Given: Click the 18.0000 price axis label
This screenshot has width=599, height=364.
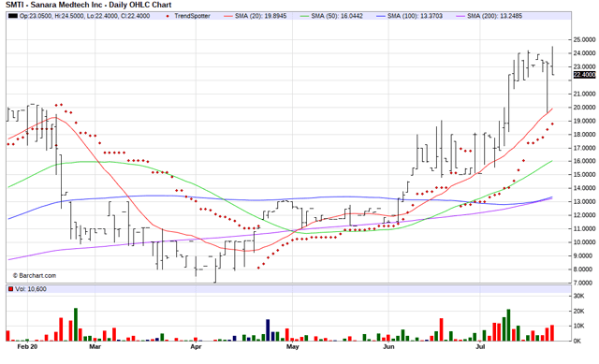Looking at the screenshot, I should click(584, 135).
